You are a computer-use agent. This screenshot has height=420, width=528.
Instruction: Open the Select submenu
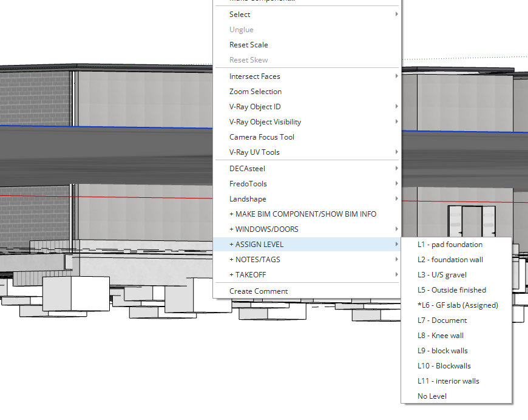coord(240,15)
